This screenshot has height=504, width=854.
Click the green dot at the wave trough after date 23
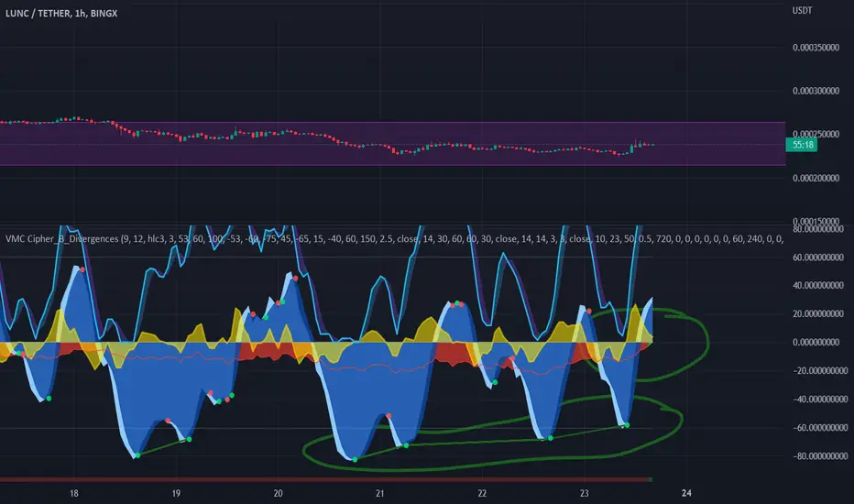(627, 425)
